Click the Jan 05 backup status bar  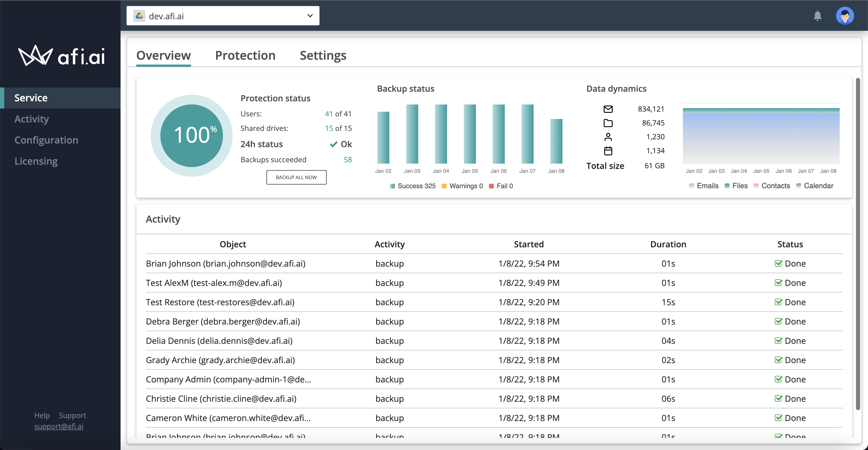[x=469, y=134]
